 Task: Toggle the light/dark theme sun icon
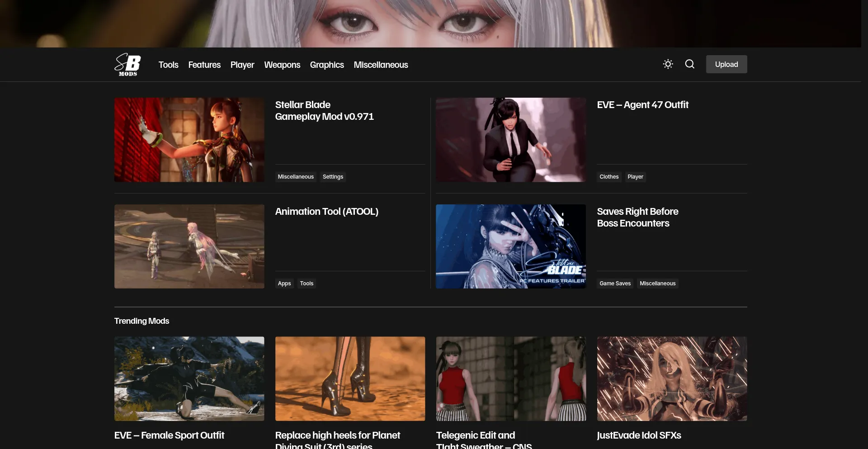click(668, 64)
